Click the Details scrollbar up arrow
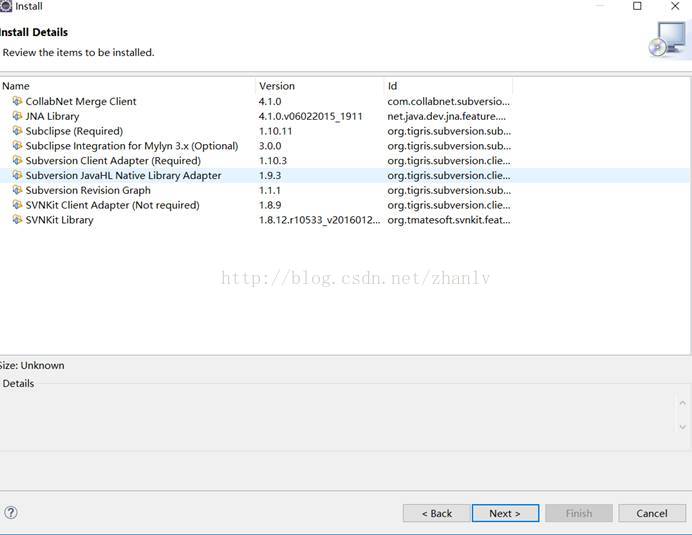 click(x=682, y=403)
